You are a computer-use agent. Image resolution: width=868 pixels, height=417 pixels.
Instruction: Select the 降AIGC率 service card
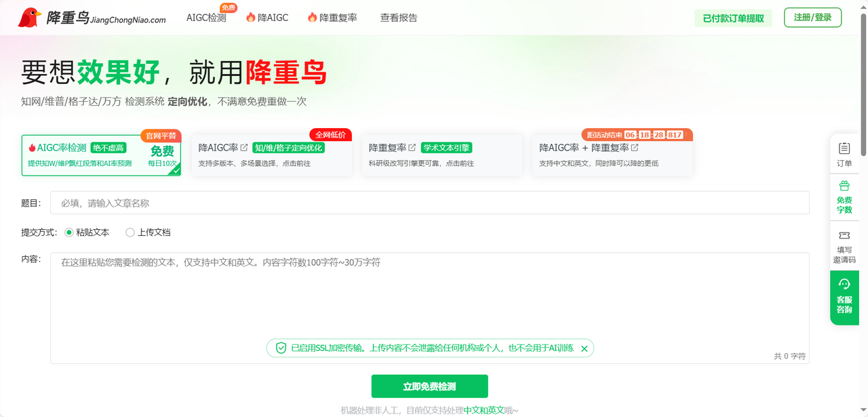tap(272, 155)
